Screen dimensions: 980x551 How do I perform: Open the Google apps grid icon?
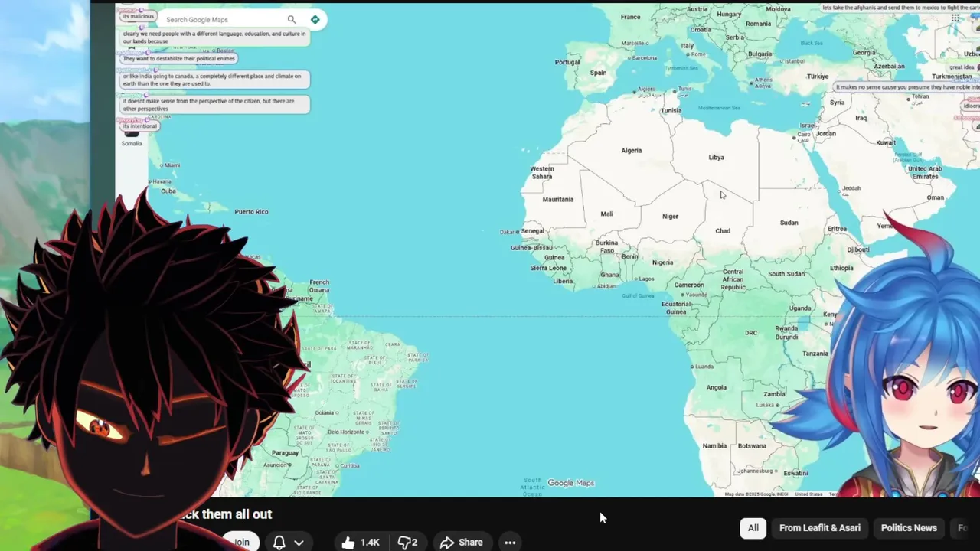955,18
